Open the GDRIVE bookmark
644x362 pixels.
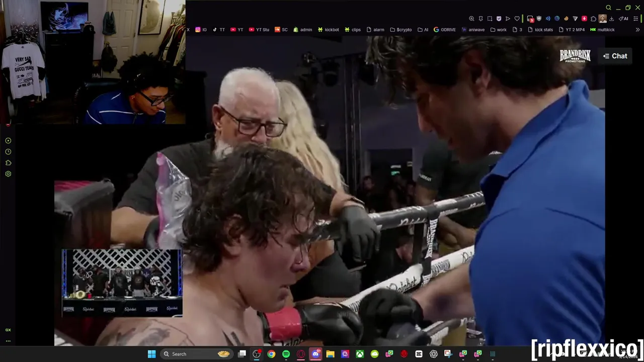[x=444, y=30]
